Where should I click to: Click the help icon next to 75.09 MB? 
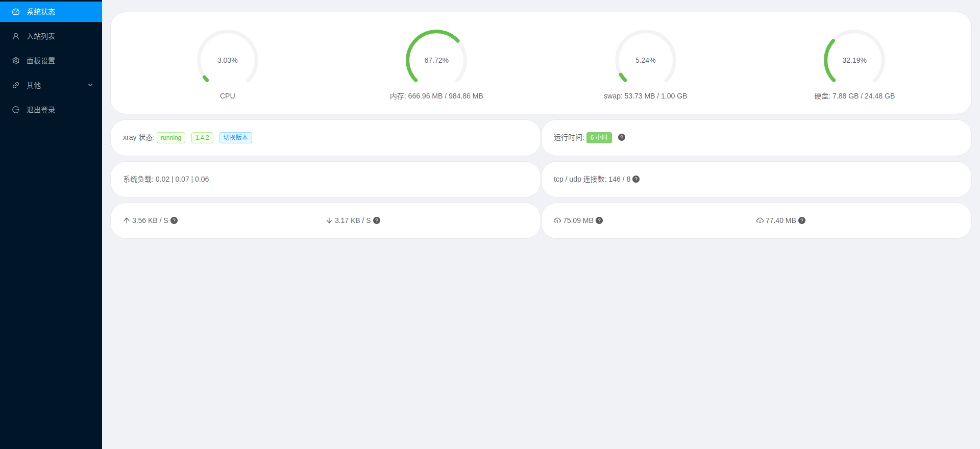(x=599, y=220)
